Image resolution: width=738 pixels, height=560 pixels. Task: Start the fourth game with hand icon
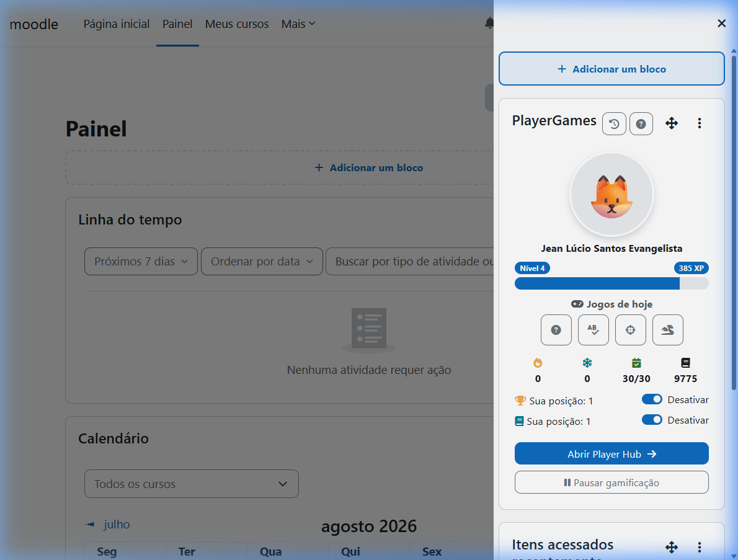(667, 330)
